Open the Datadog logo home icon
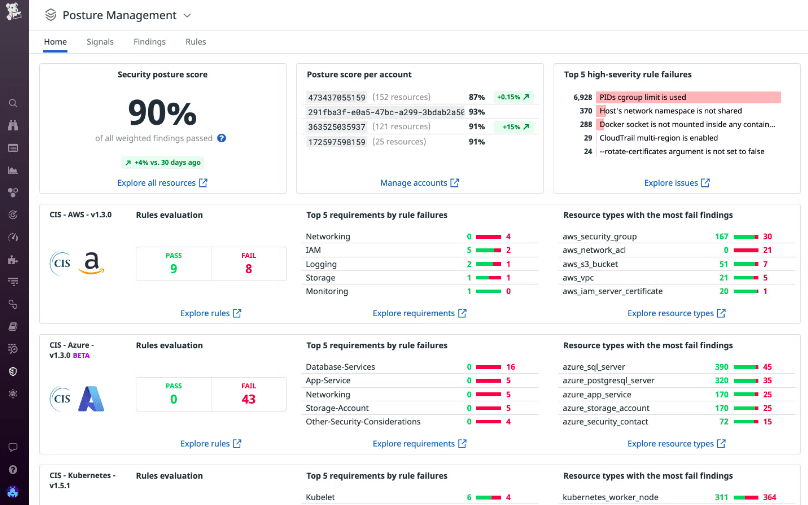Screen dimensions: 808x505 point(13,11)
